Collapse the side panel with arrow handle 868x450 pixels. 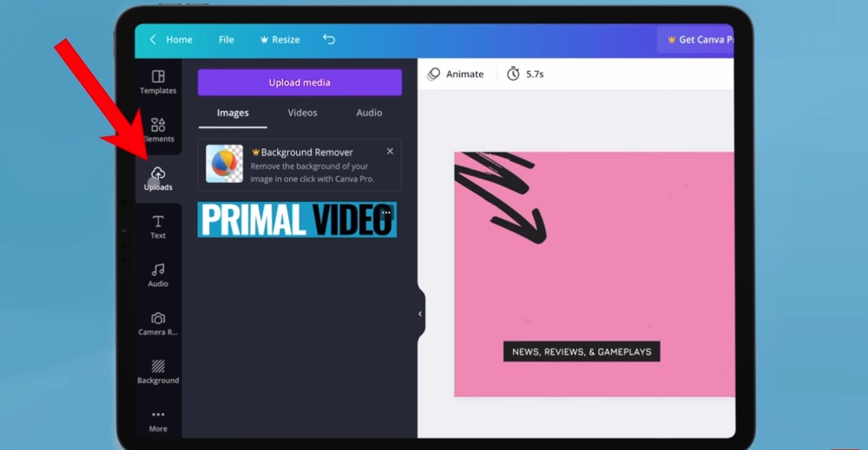pos(420,314)
